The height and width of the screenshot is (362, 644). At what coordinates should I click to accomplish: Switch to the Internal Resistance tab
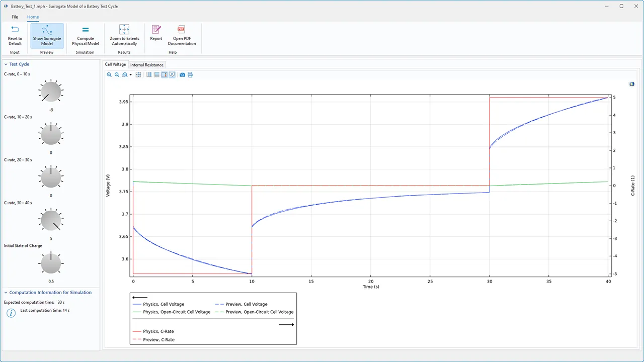click(x=147, y=65)
